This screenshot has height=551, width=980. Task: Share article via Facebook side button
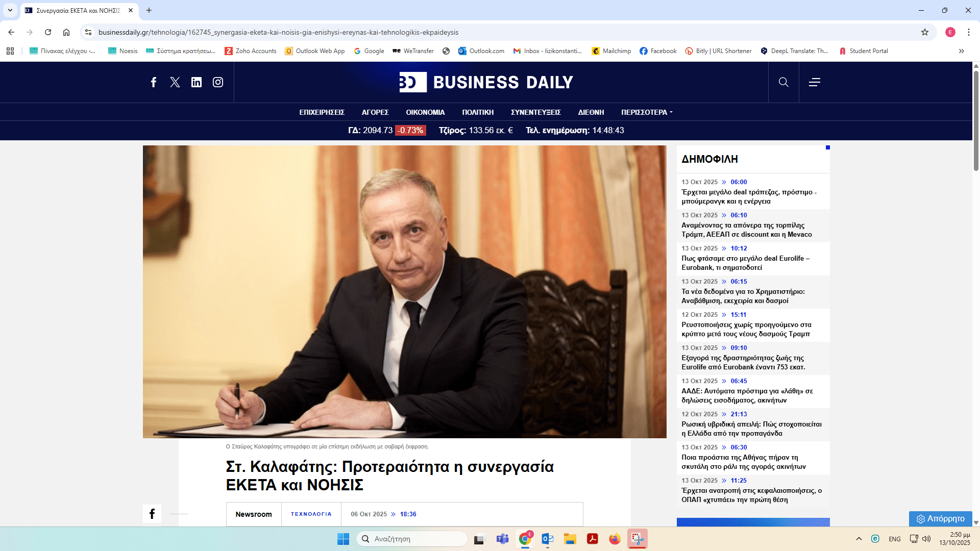point(152,514)
